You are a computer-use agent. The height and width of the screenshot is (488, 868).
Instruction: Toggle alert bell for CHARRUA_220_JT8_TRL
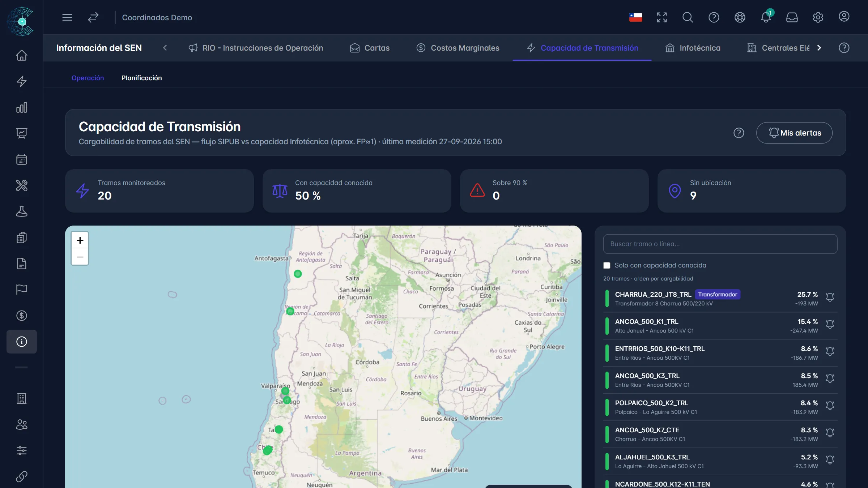(830, 297)
